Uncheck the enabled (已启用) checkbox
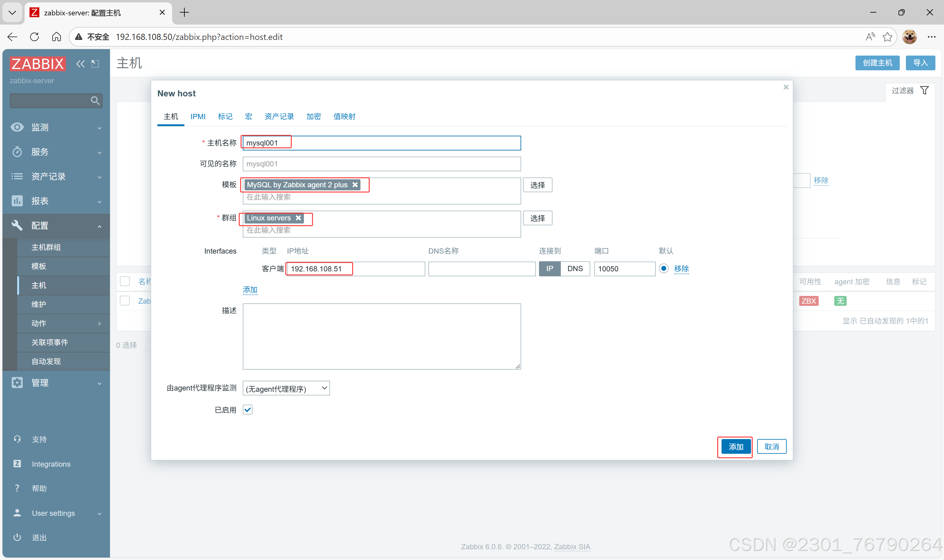 248,410
